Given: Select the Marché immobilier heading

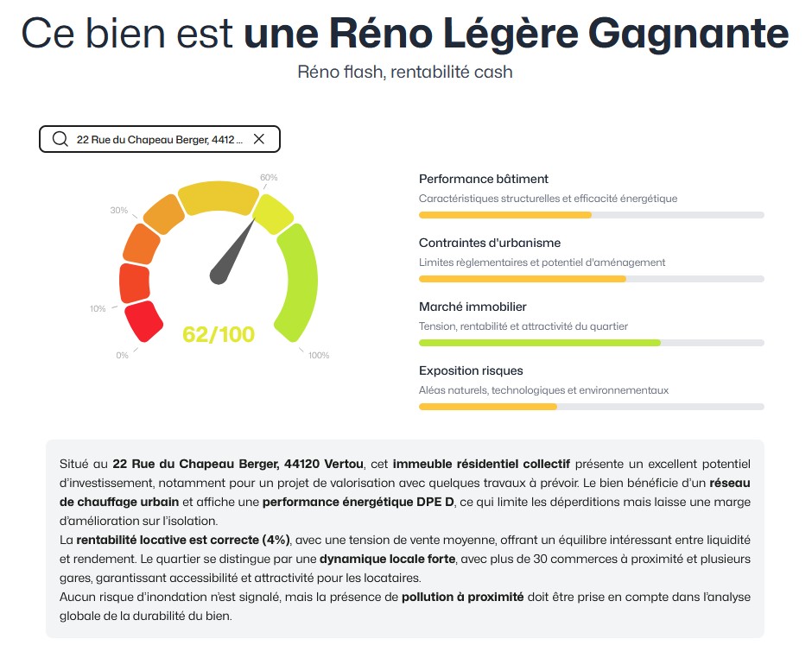Looking at the screenshot, I should (473, 307).
